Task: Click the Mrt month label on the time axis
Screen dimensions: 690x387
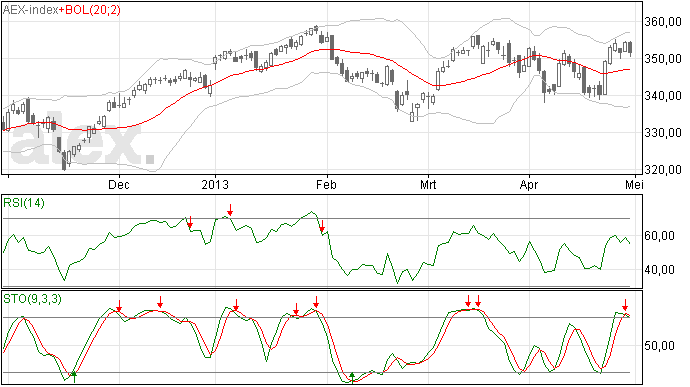Action: point(428,184)
